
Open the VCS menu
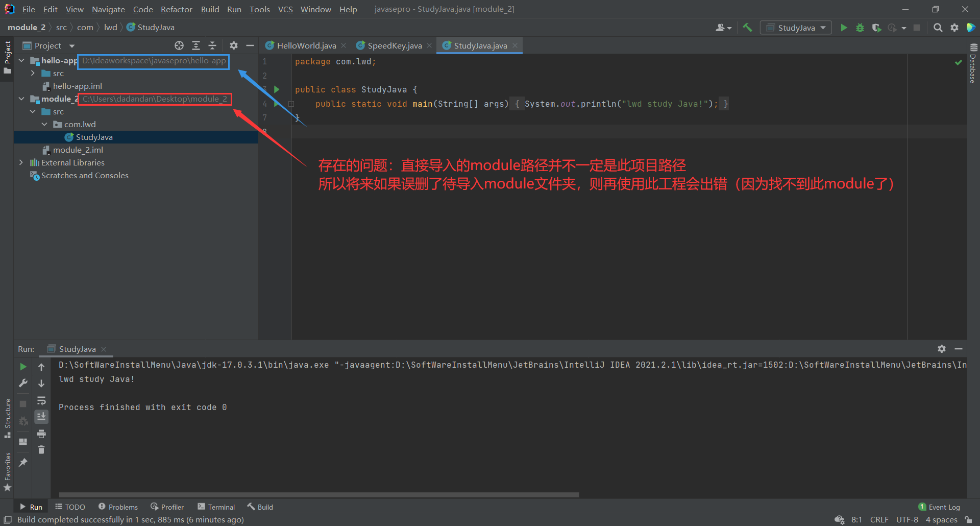[x=285, y=9]
